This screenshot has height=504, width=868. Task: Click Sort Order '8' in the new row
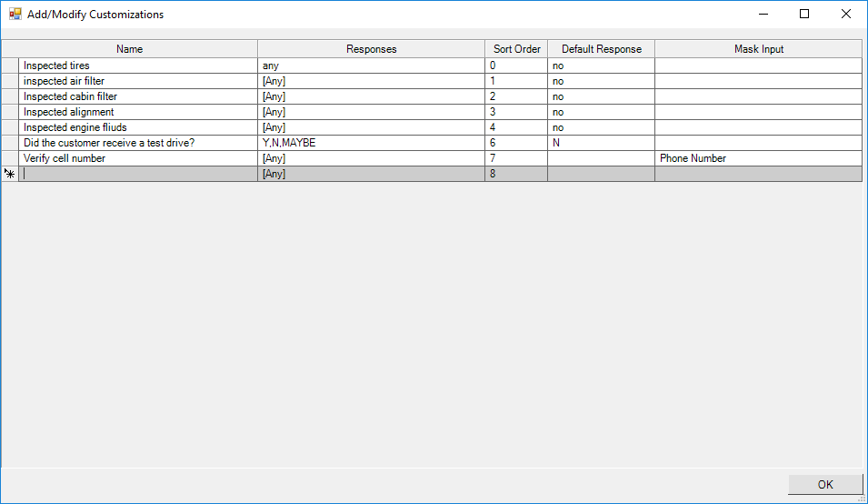516,174
